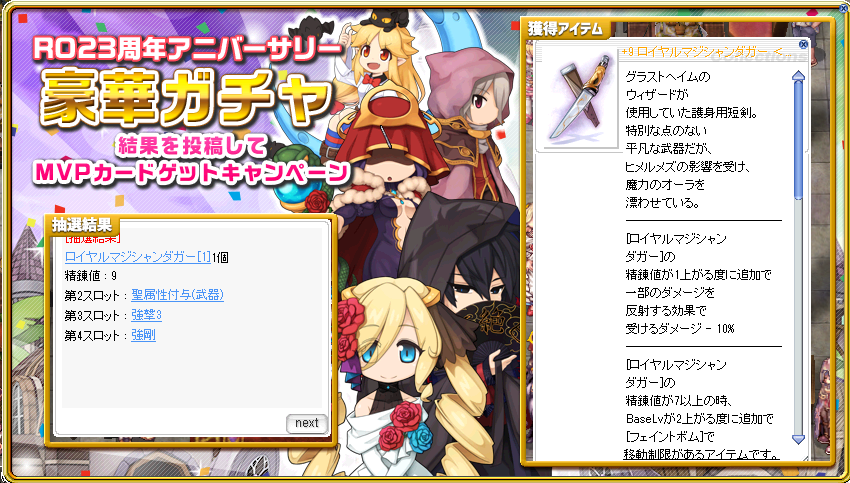This screenshot has height=483, width=850.
Task: Click the next button in results panel
Action: click(307, 423)
